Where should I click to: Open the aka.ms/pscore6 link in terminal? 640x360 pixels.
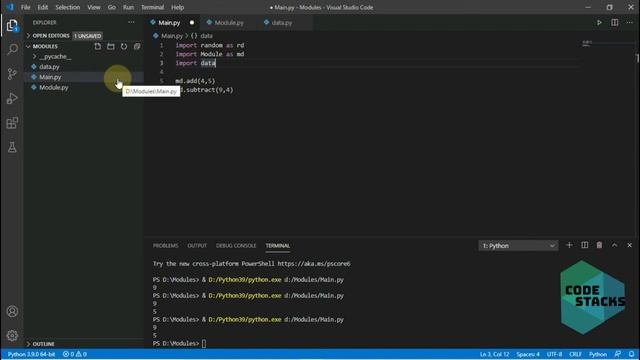[x=314, y=264]
